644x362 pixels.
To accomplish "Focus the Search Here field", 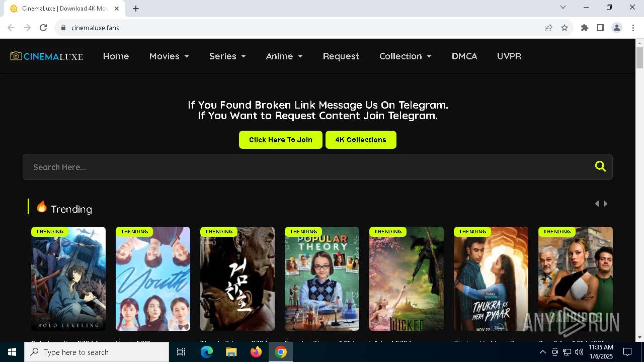I will pyautogui.click(x=317, y=167).
